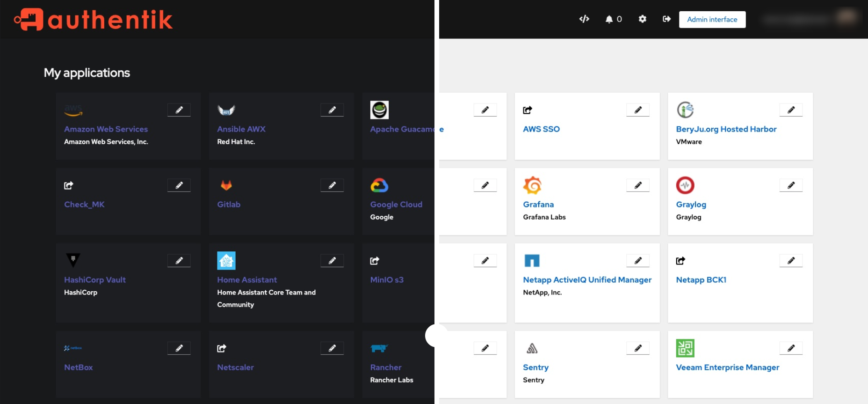Click the Veeam Enterprise Manager green icon
The image size is (868, 404).
685,348
